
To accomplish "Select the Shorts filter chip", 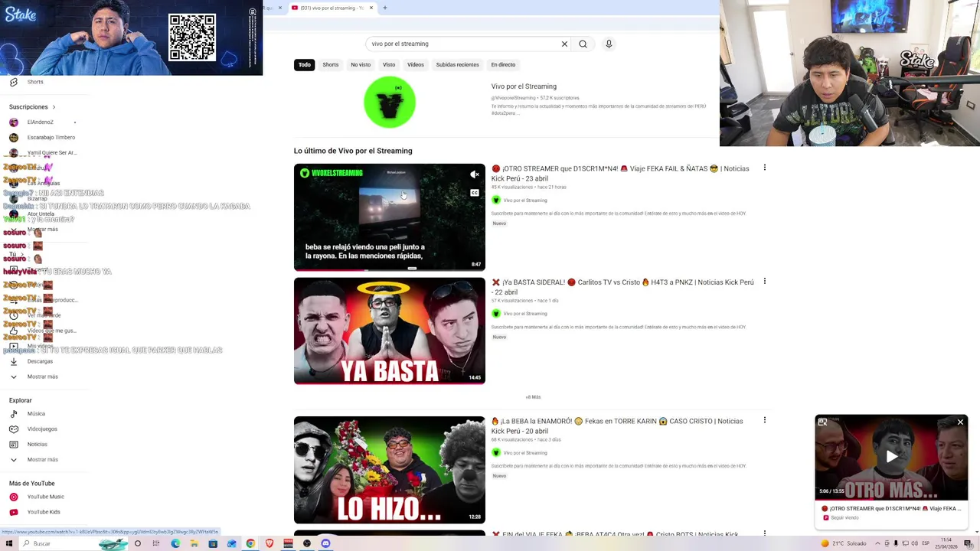I will 331,65.
